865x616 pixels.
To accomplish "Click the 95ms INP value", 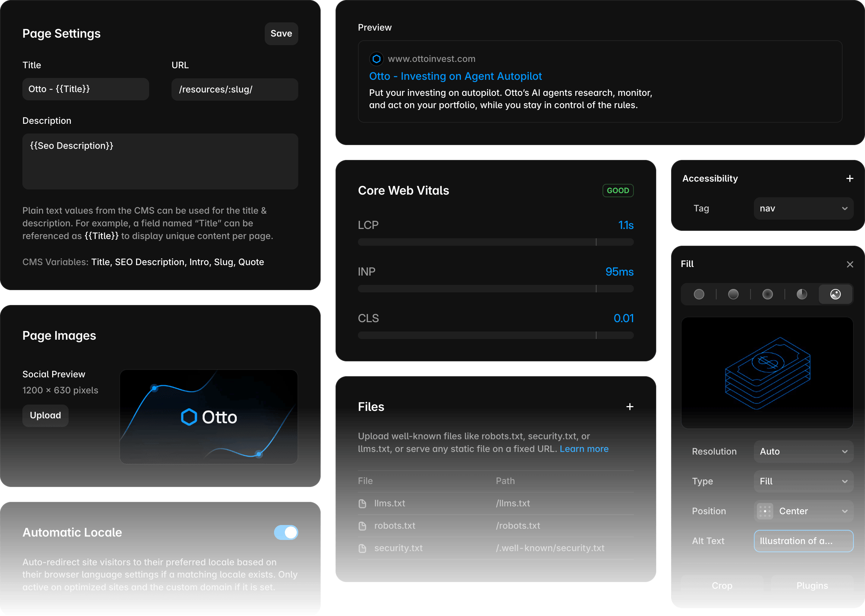I will (619, 271).
